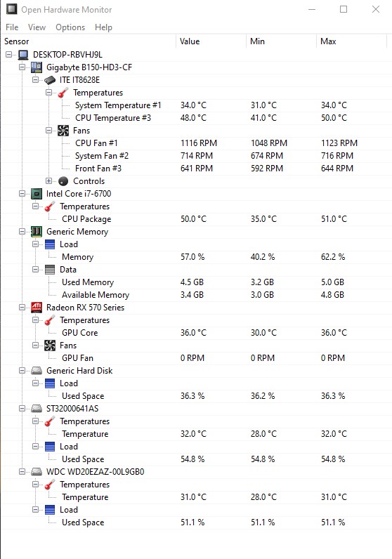
Task: Click the Max column header
Action: click(x=351, y=41)
